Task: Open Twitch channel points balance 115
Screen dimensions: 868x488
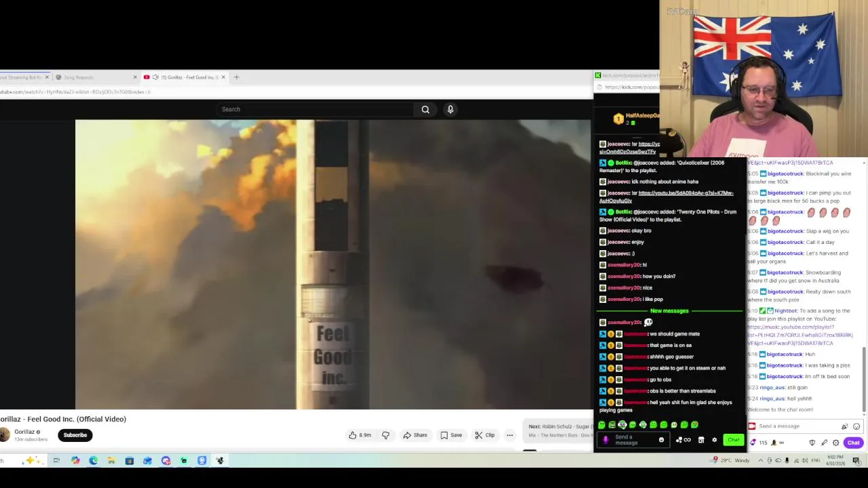Action: 759,443
